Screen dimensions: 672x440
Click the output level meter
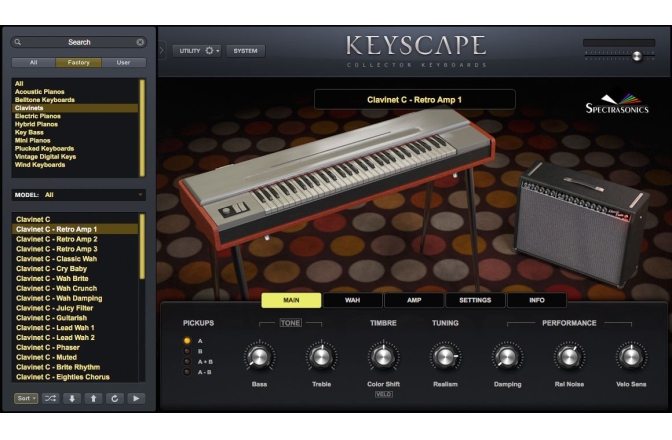[x=619, y=43]
